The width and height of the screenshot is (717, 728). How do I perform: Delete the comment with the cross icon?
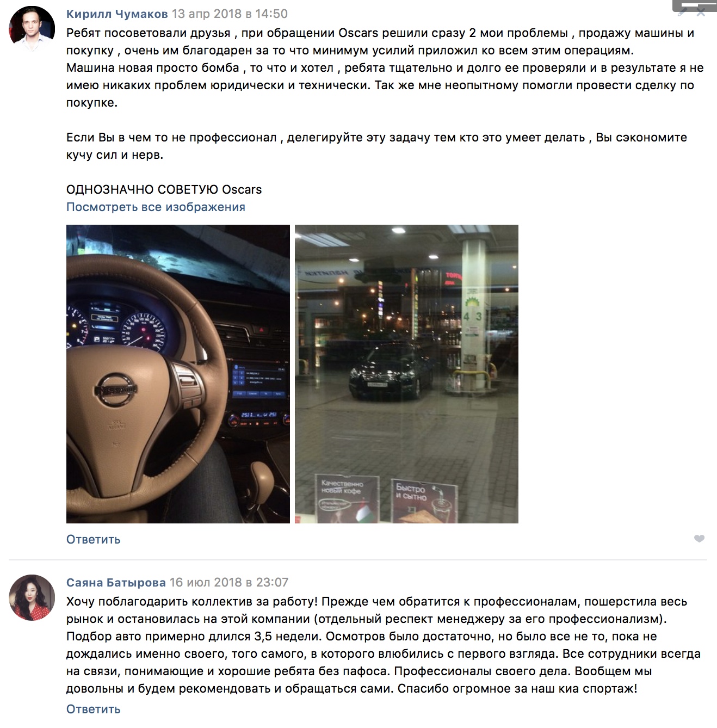[701, 12]
